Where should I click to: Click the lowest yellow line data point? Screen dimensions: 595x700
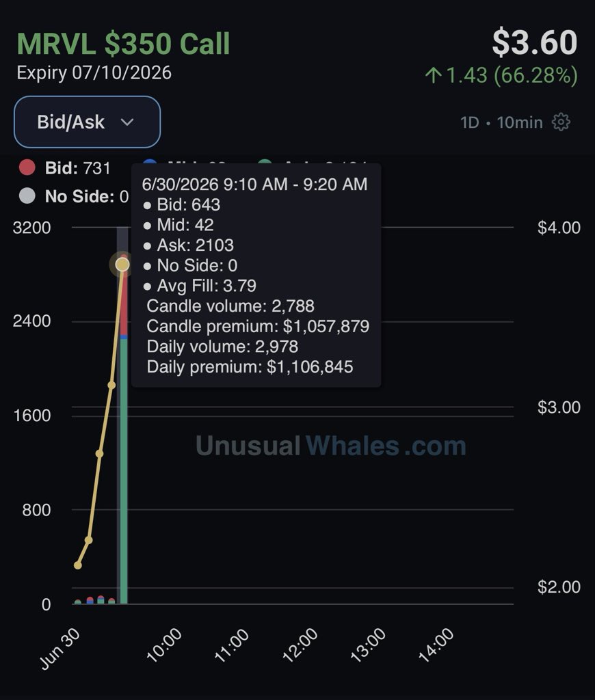pos(78,565)
